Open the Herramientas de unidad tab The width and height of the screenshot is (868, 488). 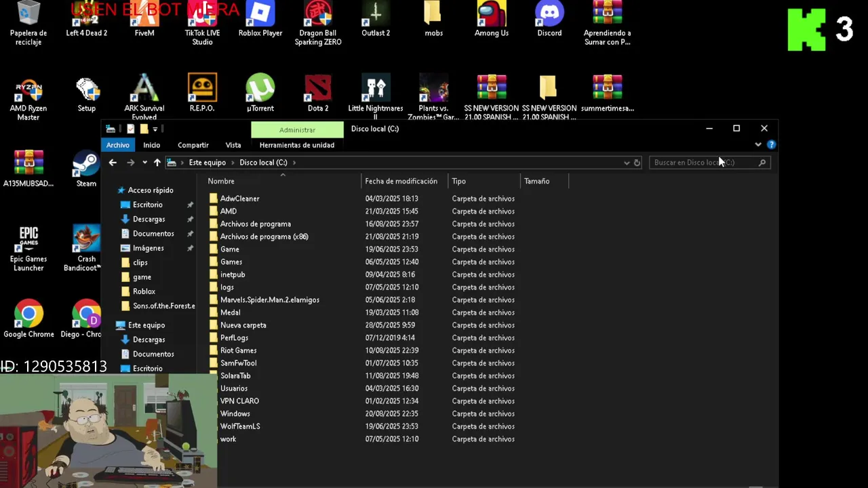click(297, 145)
